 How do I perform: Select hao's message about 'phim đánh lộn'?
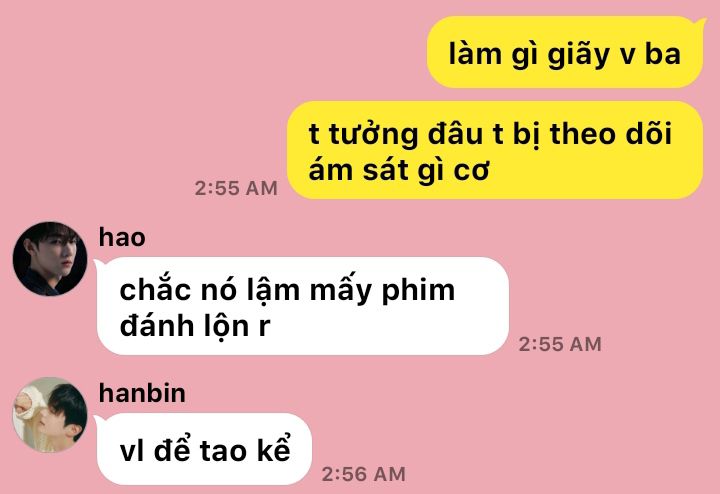click(x=302, y=306)
